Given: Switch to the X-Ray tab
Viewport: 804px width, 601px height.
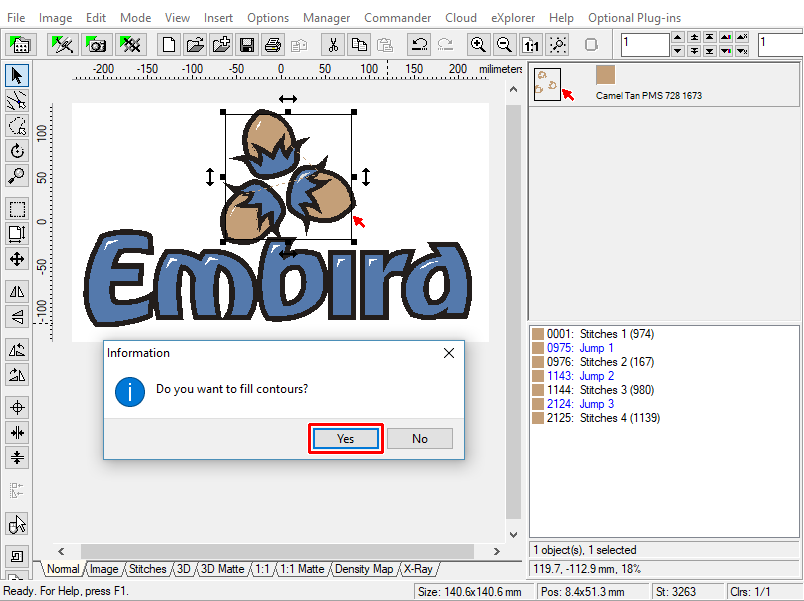Looking at the screenshot, I should 418,569.
